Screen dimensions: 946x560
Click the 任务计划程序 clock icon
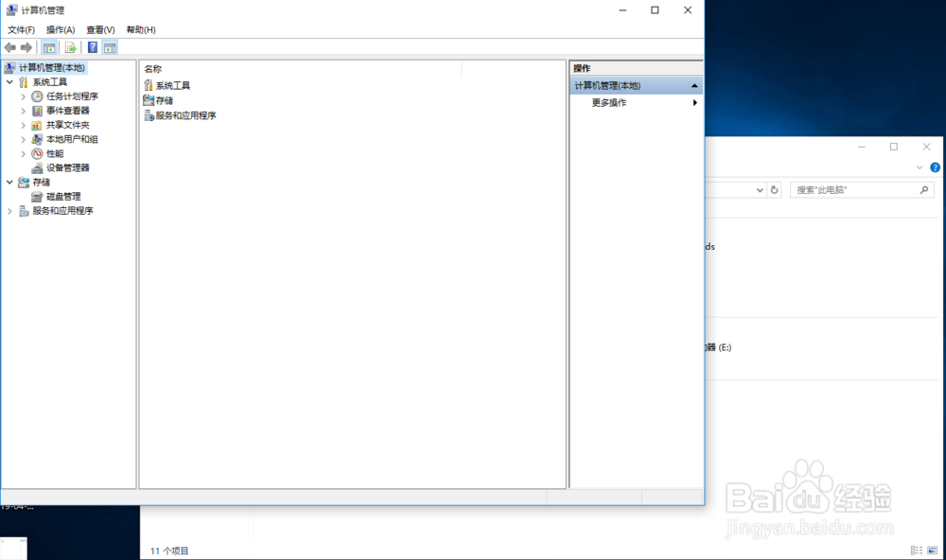(38, 96)
